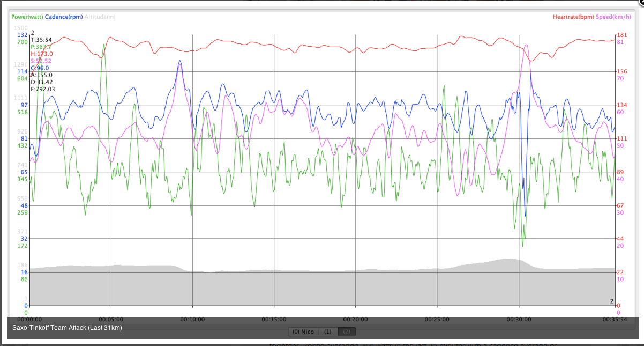Show the greyed-out Altitude(m) series
The image size is (644, 346).
(100, 17)
